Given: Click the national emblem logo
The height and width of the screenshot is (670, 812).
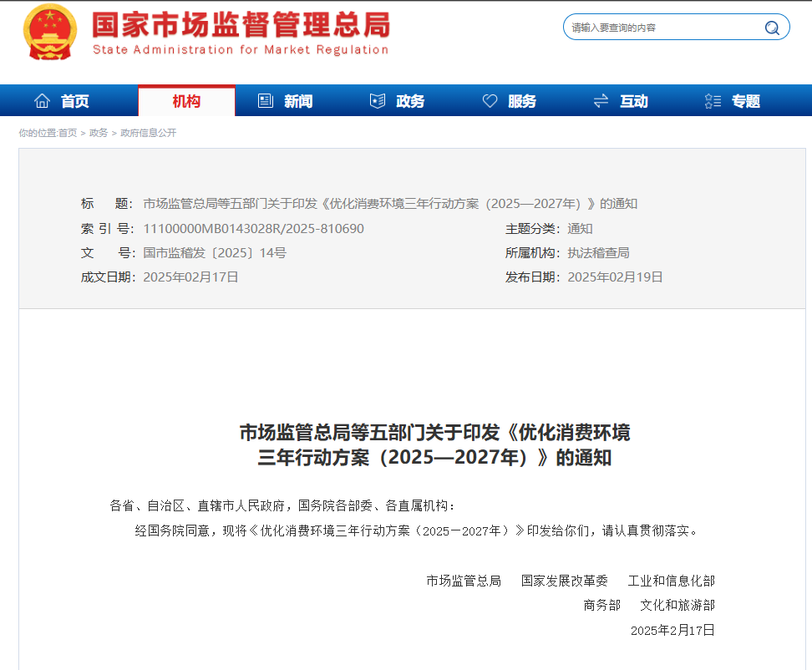Looking at the screenshot, I should pyautogui.click(x=50, y=32).
